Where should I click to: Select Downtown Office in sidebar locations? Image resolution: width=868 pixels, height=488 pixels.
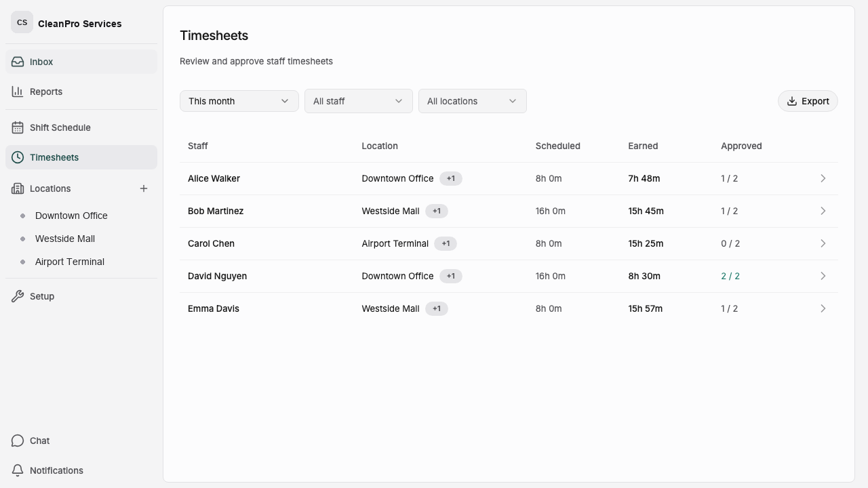71,216
